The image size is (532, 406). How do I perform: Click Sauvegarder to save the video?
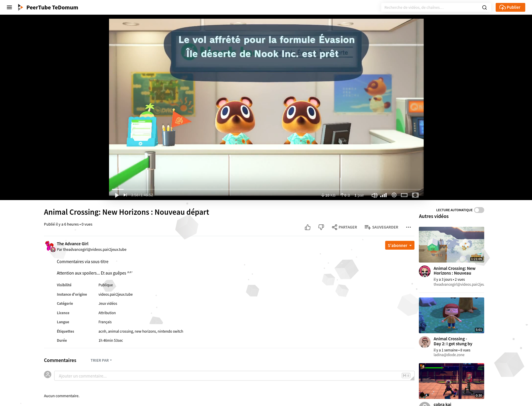point(381,227)
